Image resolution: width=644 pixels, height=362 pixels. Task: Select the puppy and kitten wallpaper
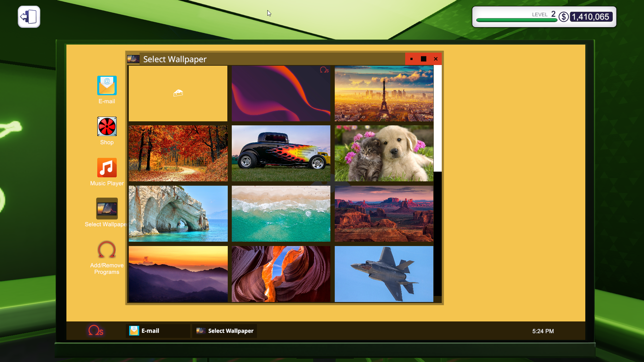point(384,154)
